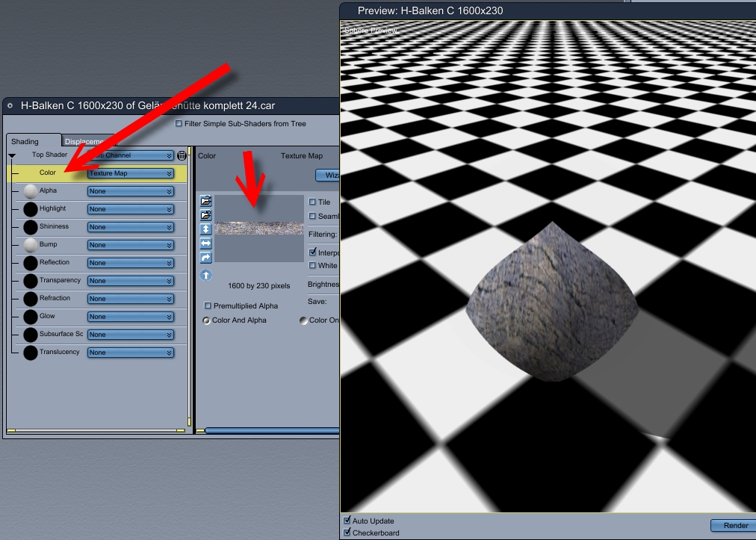Image resolution: width=756 pixels, height=540 pixels.
Task: Click the Render button in preview
Action: pos(735,526)
